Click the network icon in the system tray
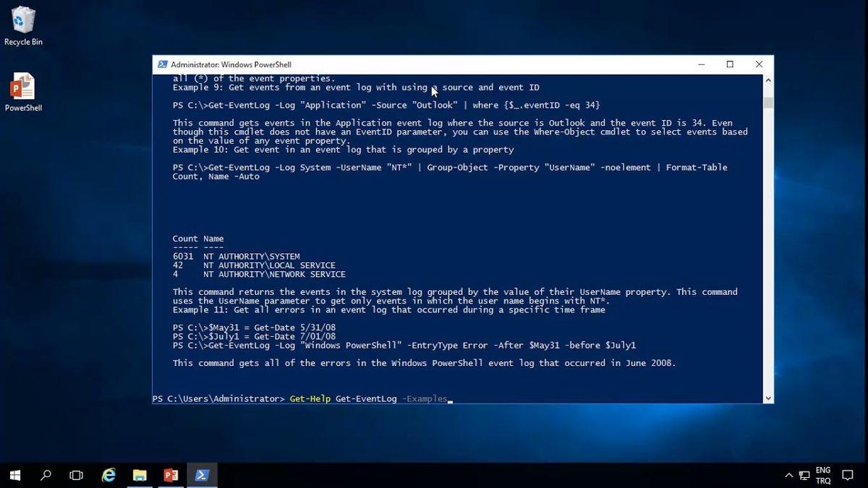 pyautogui.click(x=804, y=476)
